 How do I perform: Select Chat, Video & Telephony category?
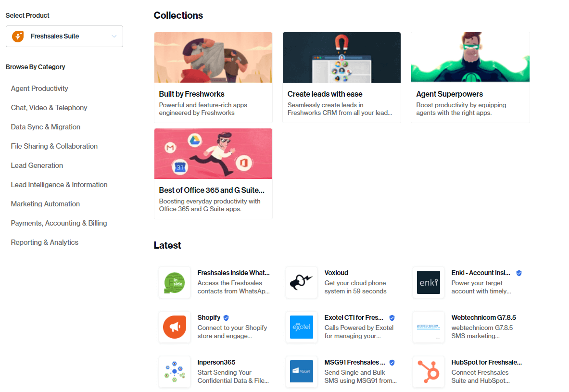(49, 108)
